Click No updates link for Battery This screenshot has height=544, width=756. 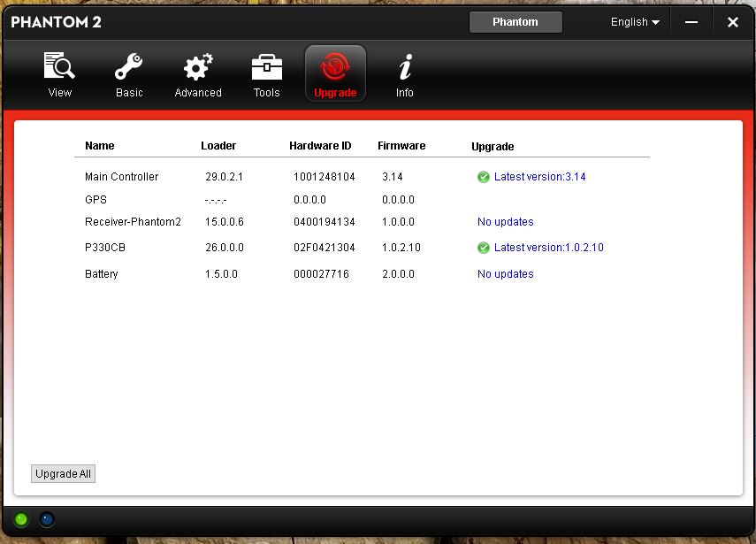(505, 274)
